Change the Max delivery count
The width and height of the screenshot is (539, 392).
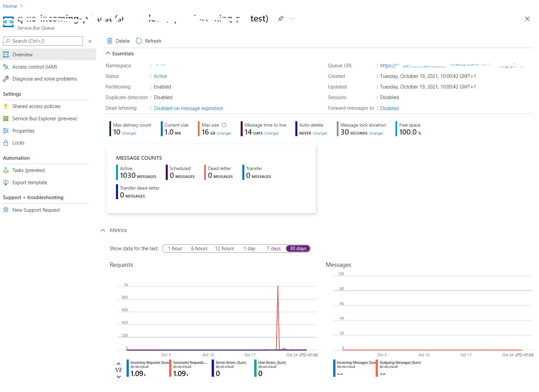coord(129,133)
